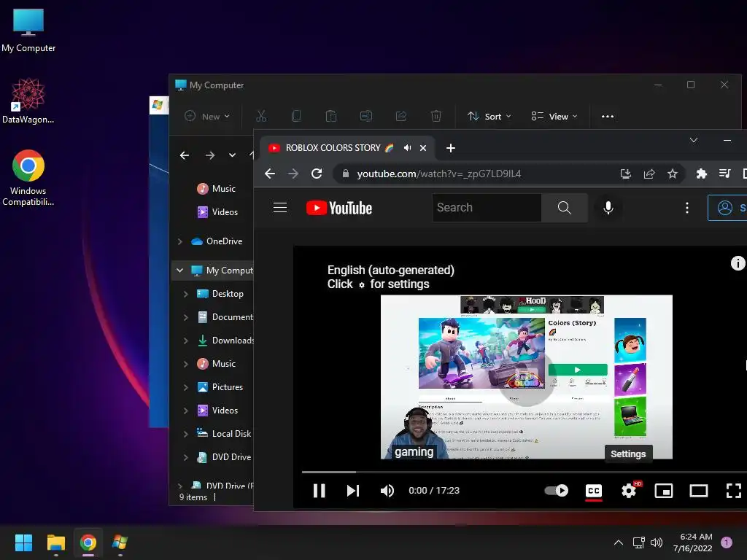Open File Explorer from taskbar
Image resolution: width=747 pixels, height=560 pixels.
(55, 542)
